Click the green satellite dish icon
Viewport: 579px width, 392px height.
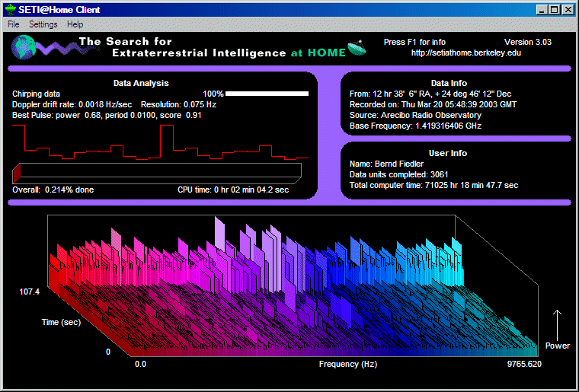[357, 49]
